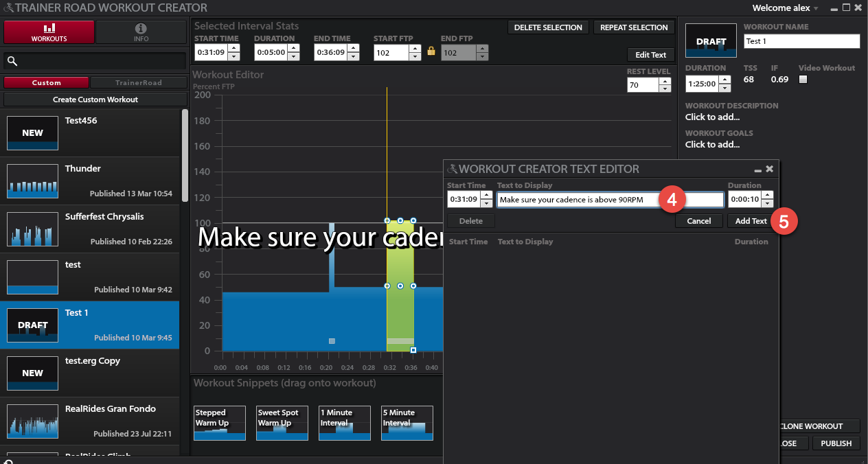Click Repeat Selection button
Screen dimensions: 868x464
pyautogui.click(x=634, y=27)
